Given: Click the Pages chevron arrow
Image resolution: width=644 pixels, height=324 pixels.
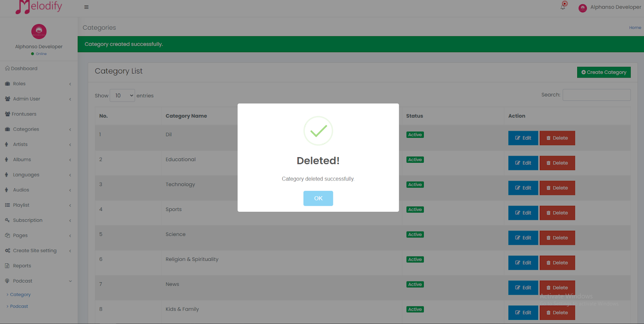Looking at the screenshot, I should 70,236.
